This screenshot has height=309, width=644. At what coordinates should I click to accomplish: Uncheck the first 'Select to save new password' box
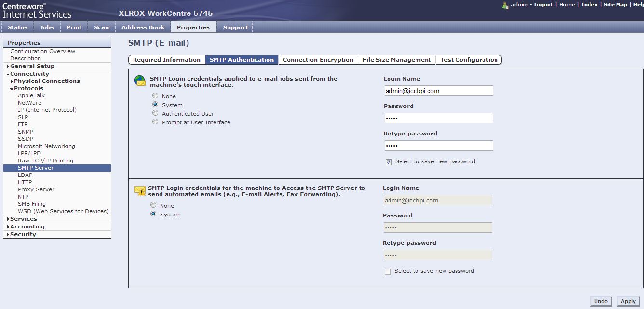point(389,162)
